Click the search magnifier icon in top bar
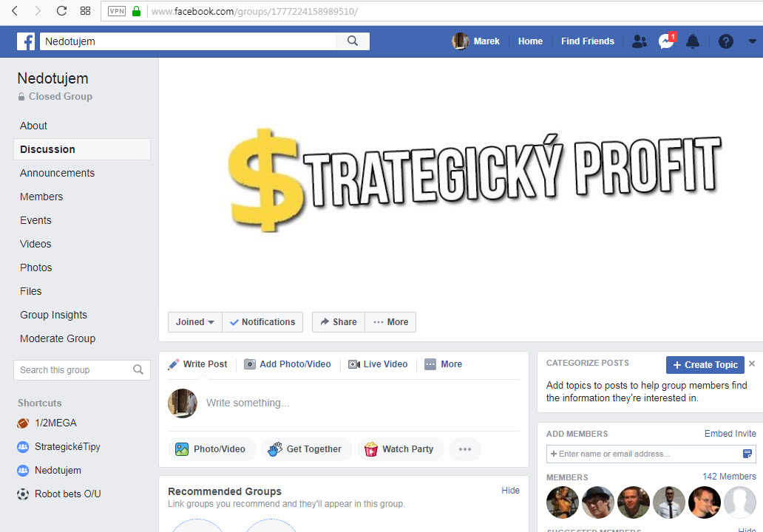This screenshot has height=532, width=763. (353, 41)
